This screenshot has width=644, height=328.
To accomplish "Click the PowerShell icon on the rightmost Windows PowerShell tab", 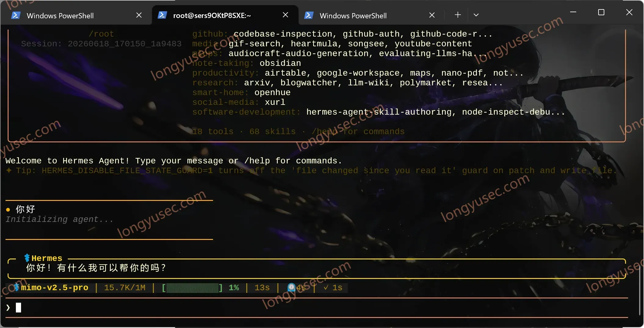I will click(x=309, y=15).
